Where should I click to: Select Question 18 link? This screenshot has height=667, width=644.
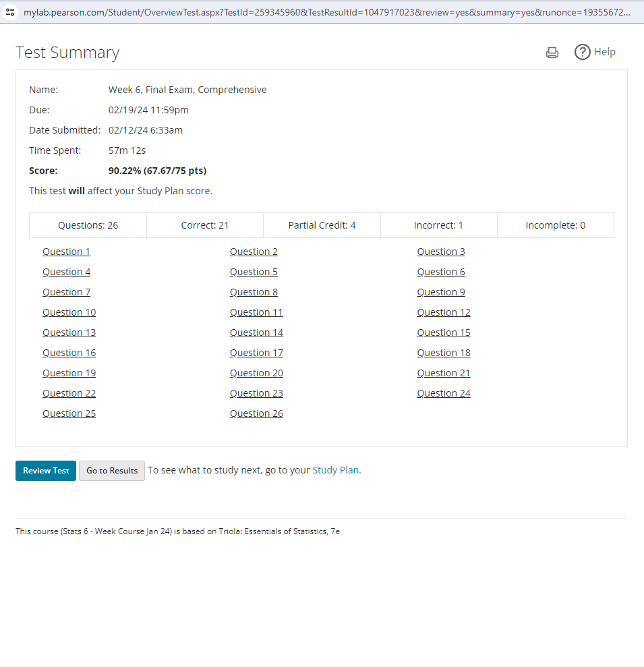click(x=443, y=353)
